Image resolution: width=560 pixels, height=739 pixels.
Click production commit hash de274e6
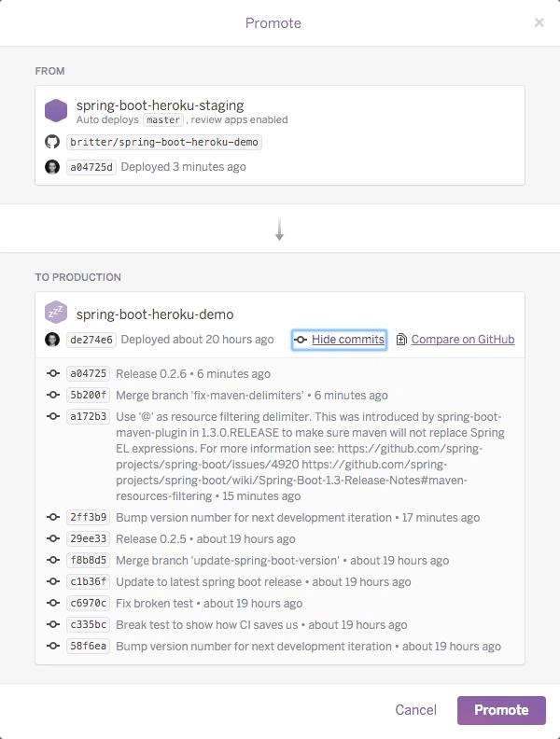tap(91, 340)
